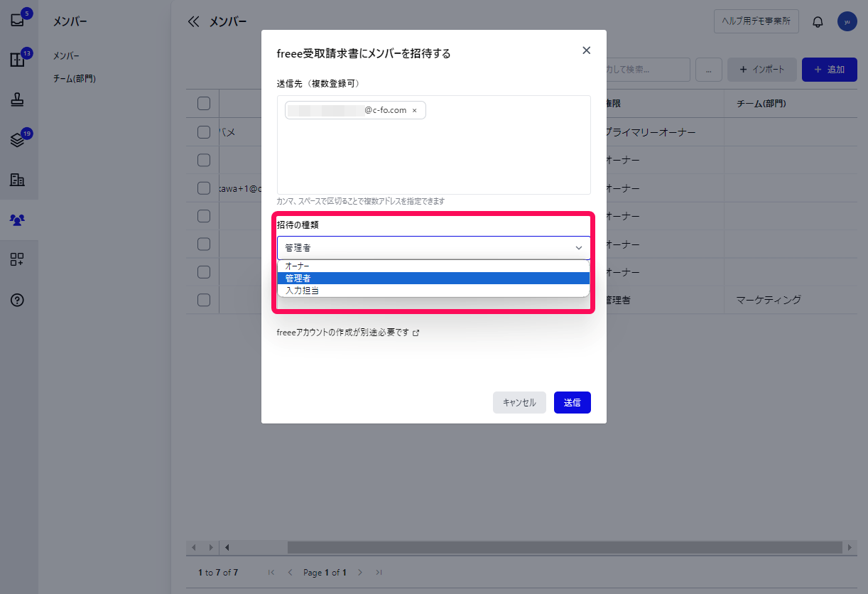Image resolution: width=868 pixels, height=594 pixels.
Task: Open the book icon with badge 13
Action: tap(18, 60)
